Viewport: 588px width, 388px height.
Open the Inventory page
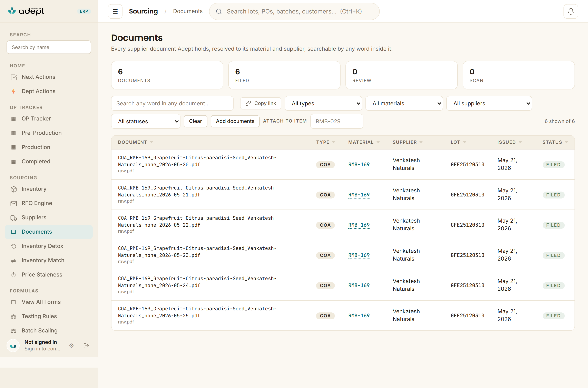tap(49, 189)
